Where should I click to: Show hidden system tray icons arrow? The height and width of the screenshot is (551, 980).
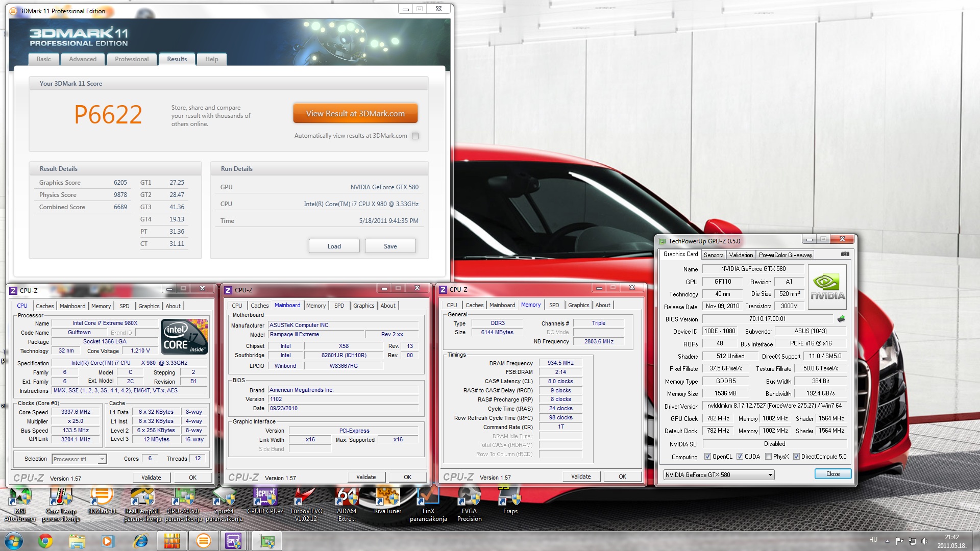(887, 541)
